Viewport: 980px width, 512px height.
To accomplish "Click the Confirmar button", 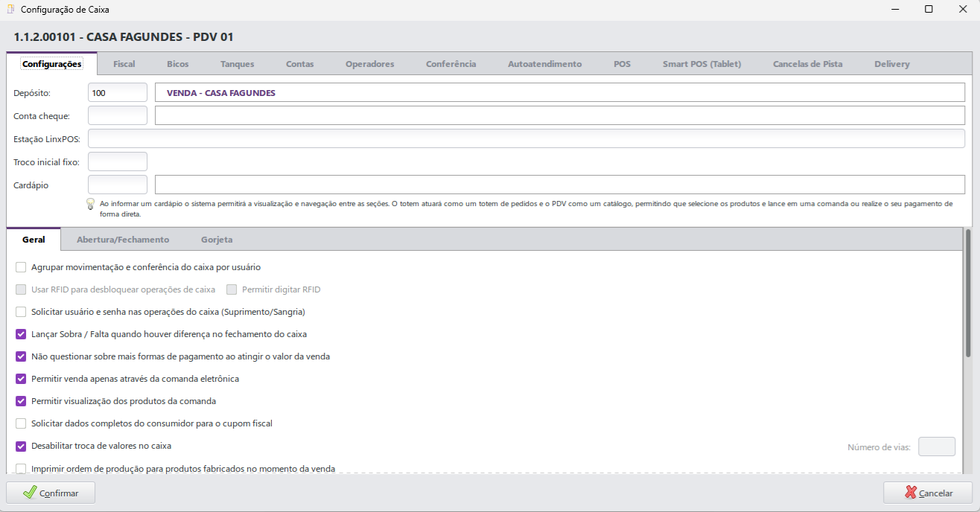I will (x=51, y=493).
